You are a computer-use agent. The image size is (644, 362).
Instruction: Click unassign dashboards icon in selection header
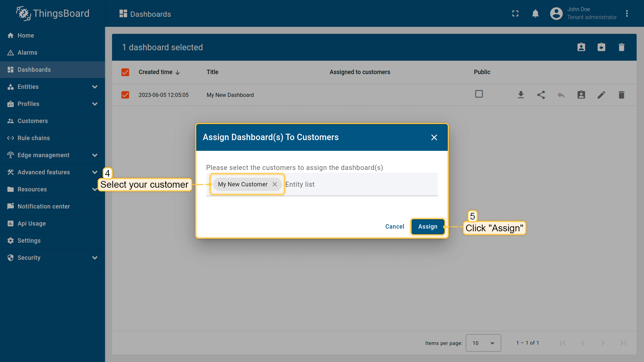coord(601,47)
